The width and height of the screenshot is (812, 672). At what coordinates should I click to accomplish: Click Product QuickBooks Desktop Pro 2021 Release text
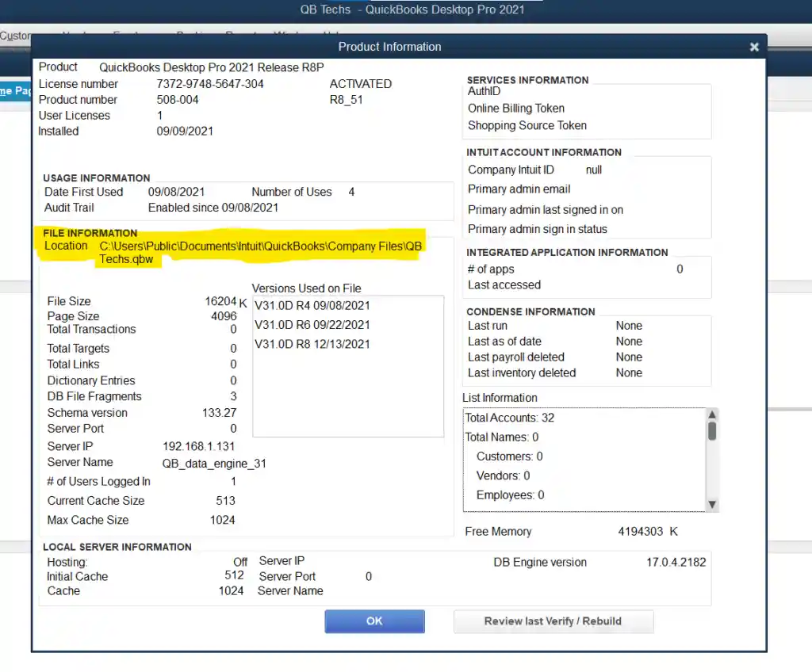pyautogui.click(x=211, y=67)
